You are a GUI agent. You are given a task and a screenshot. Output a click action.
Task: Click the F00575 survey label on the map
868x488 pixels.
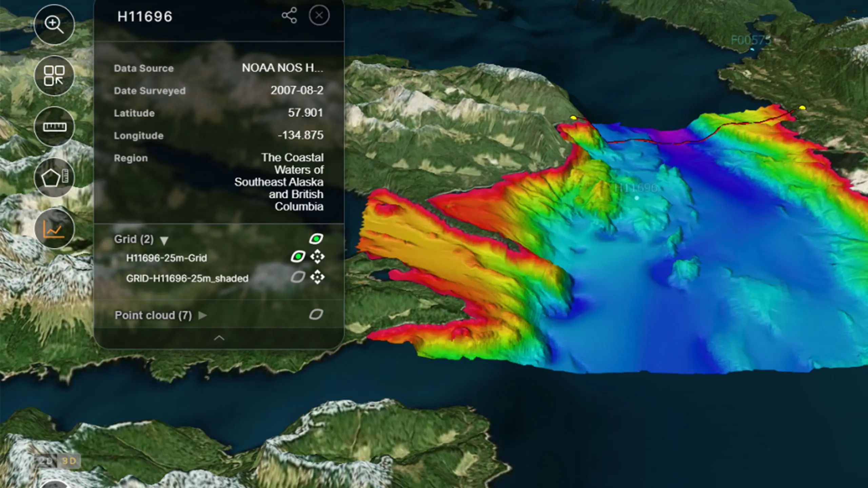[750, 40]
